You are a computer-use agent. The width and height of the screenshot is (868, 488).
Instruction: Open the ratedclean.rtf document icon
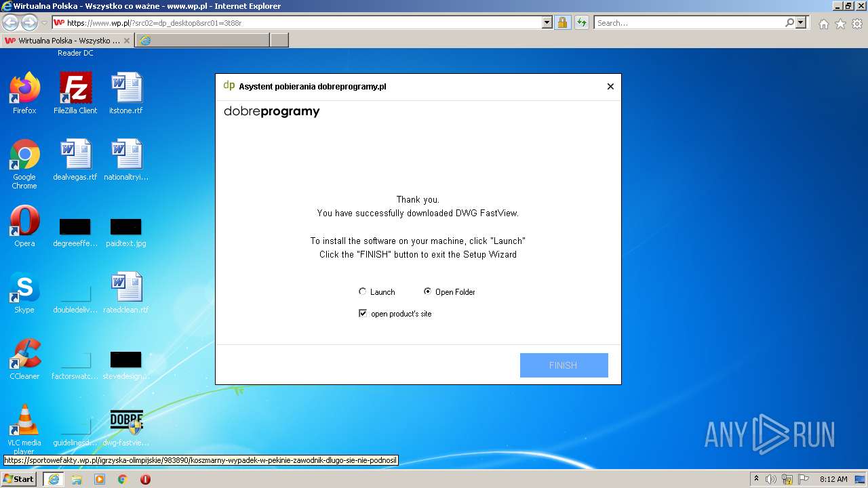[x=126, y=293]
